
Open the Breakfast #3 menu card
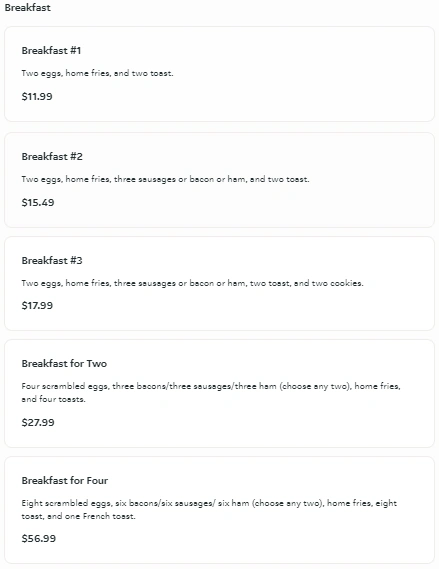click(219, 283)
